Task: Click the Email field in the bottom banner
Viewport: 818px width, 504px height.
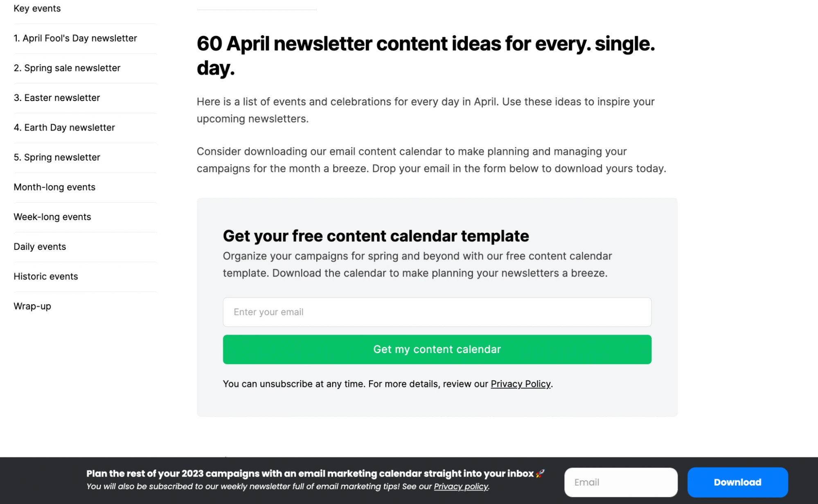Action: tap(620, 483)
